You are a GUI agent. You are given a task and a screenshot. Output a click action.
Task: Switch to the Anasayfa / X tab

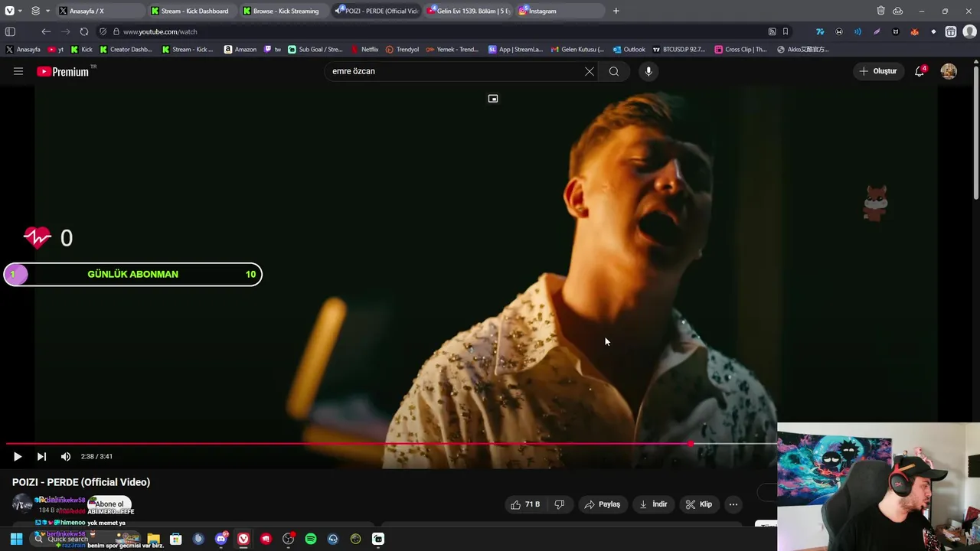[x=100, y=11]
